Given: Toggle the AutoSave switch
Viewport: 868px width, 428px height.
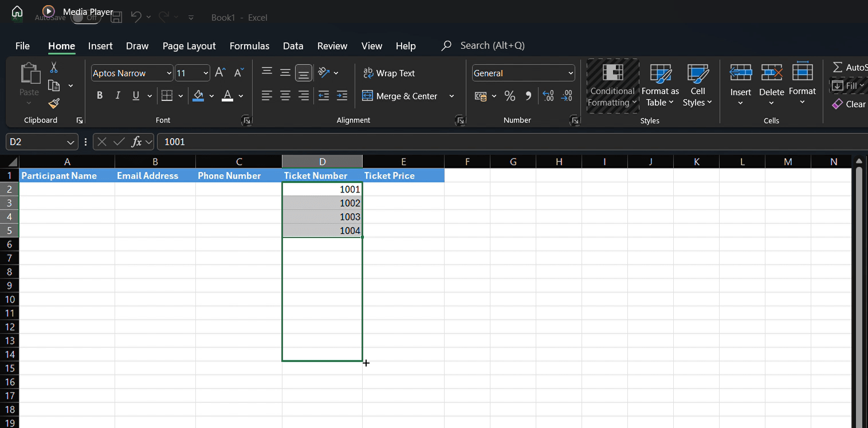Looking at the screenshot, I should [x=85, y=18].
